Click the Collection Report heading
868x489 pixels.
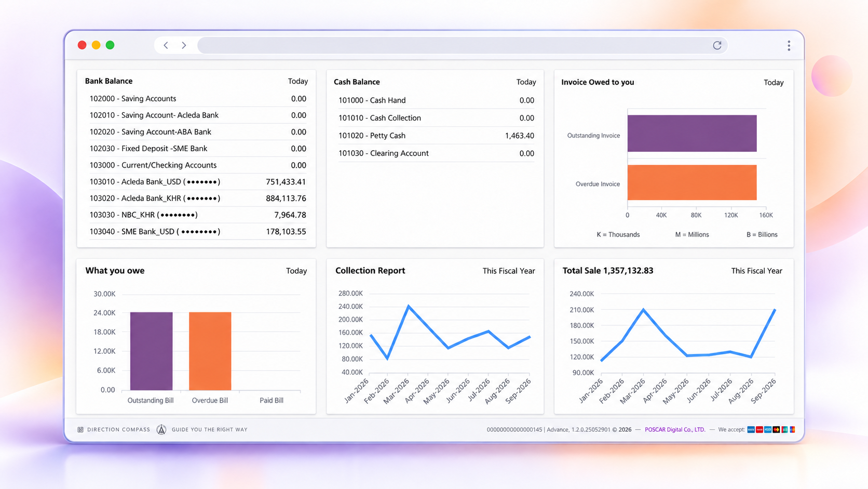(370, 271)
